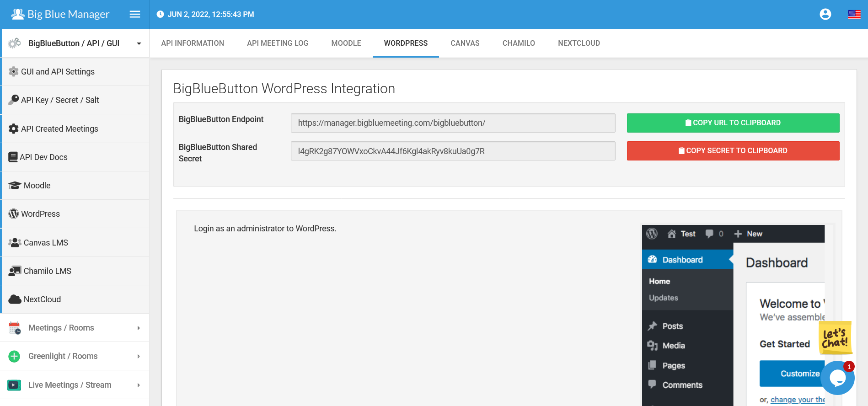
Task: Open API Created Meetings page
Action: tap(75, 129)
